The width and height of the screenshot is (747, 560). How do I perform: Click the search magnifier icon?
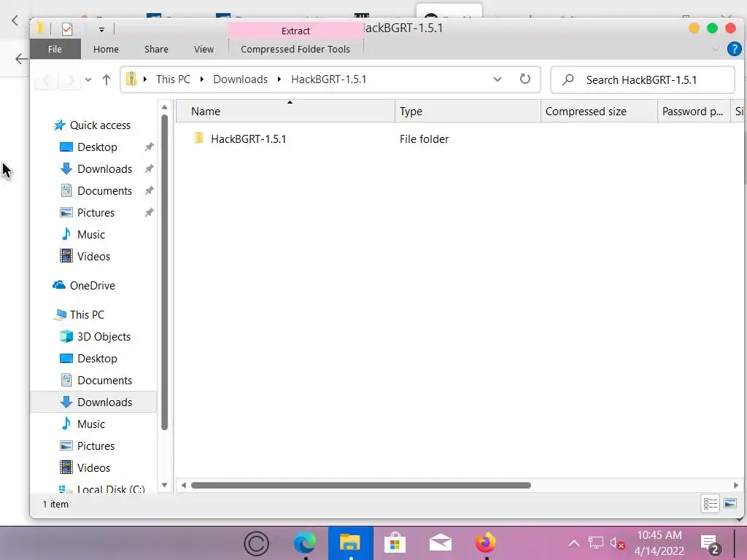(x=568, y=79)
